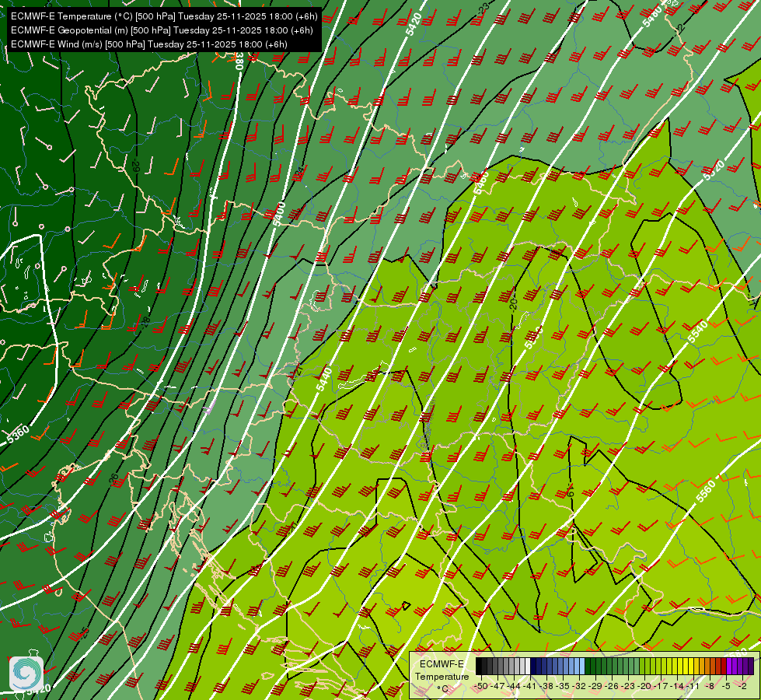The image size is (761, 700).
Task: Click the -47 tick label in colour bar
Action: pos(498,686)
